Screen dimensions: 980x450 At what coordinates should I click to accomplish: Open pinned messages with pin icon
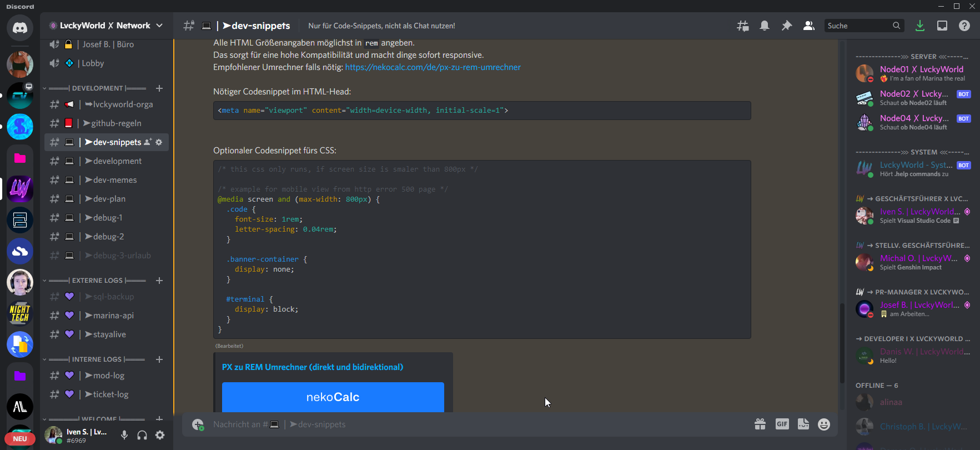[787, 26]
